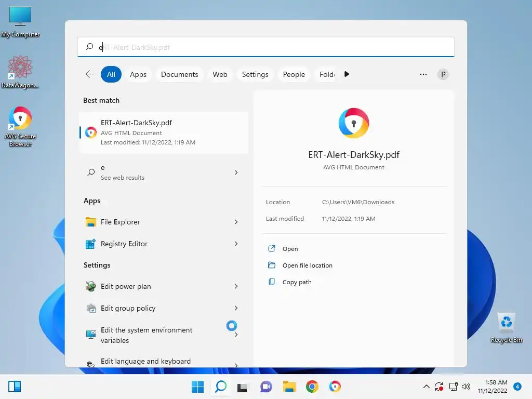Show hidden system tray icons
532x399 pixels.
[426, 387]
